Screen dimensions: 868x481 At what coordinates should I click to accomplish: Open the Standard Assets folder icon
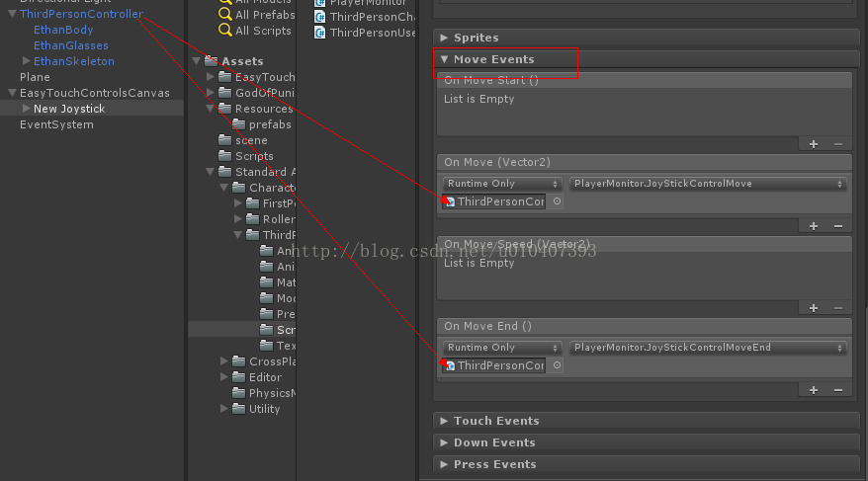224,172
